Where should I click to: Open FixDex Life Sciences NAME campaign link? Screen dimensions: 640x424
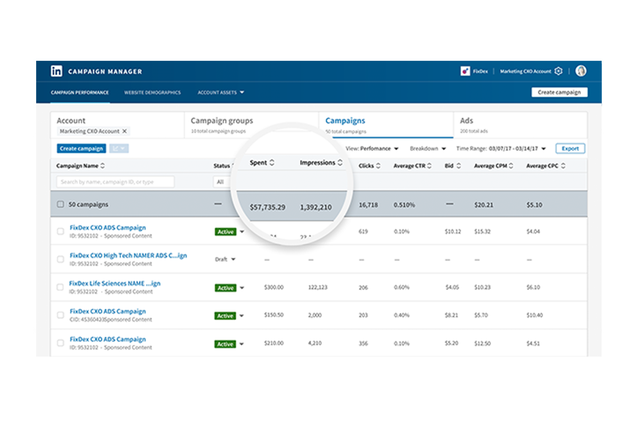115,283
